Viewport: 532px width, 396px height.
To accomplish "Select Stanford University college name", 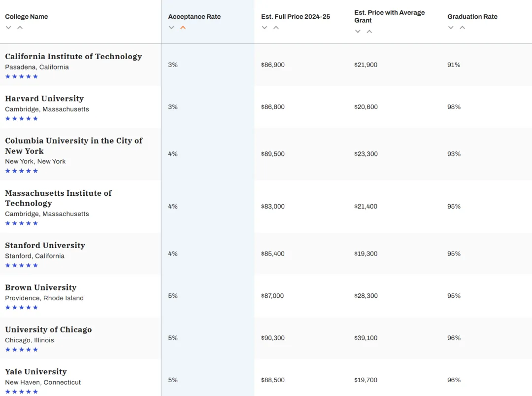I will (x=45, y=245).
